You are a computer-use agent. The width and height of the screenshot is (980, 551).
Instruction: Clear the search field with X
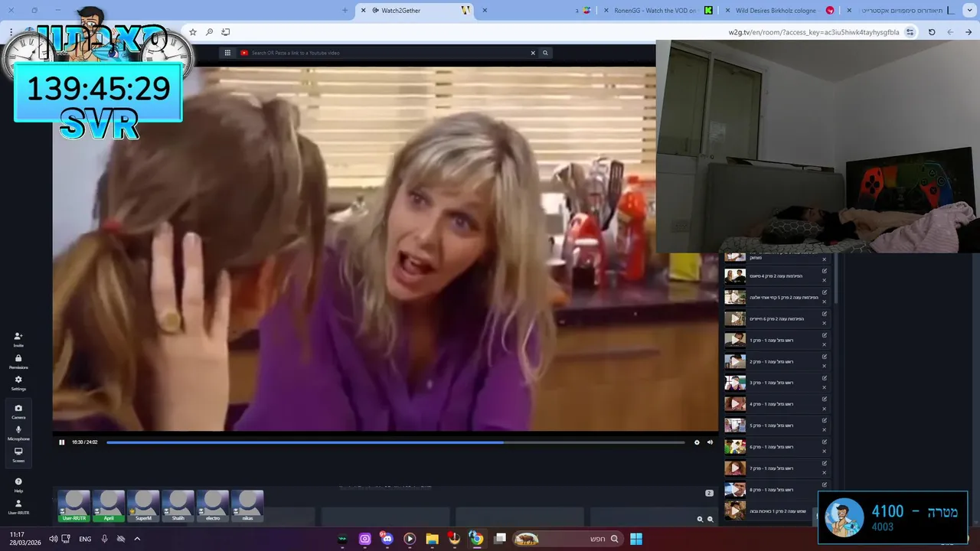click(533, 53)
